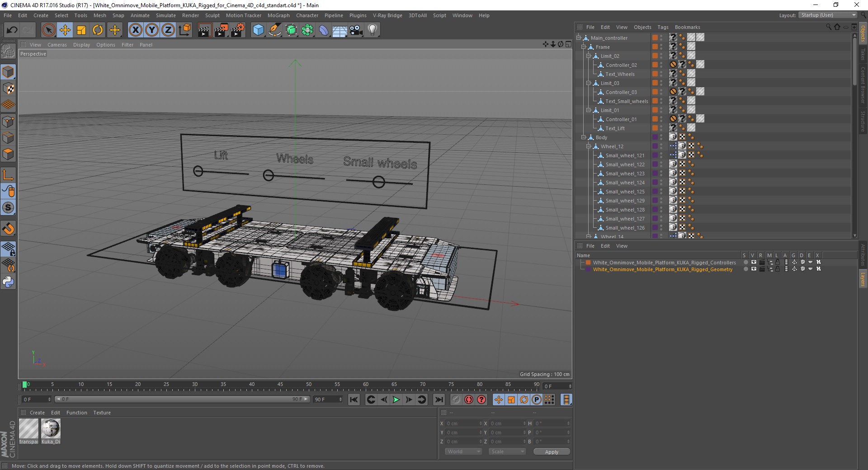
Task: Activate the Move tool
Action: coord(65,30)
